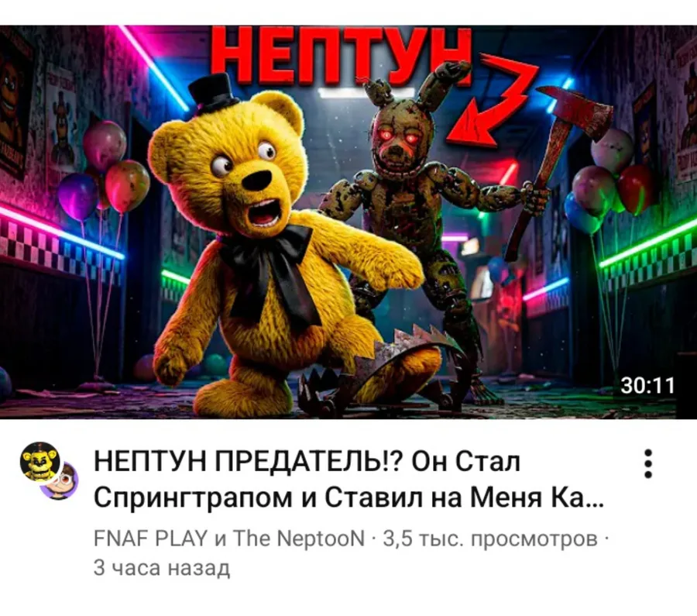Click Springtrap's glowing red eyes

tap(398, 136)
